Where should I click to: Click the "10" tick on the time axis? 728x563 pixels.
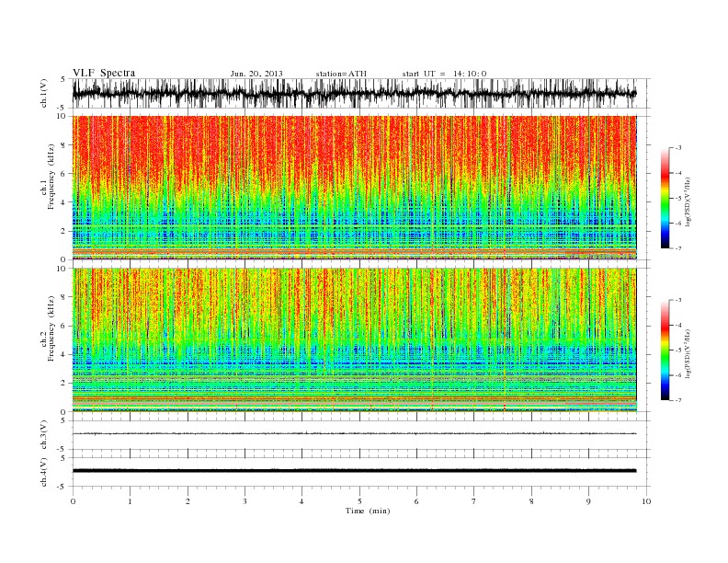pos(646,501)
